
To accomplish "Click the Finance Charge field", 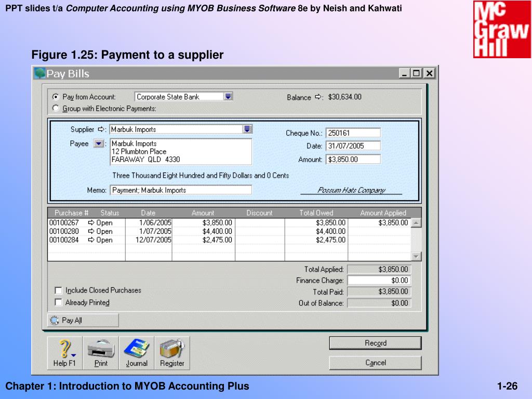I will click(x=379, y=280).
